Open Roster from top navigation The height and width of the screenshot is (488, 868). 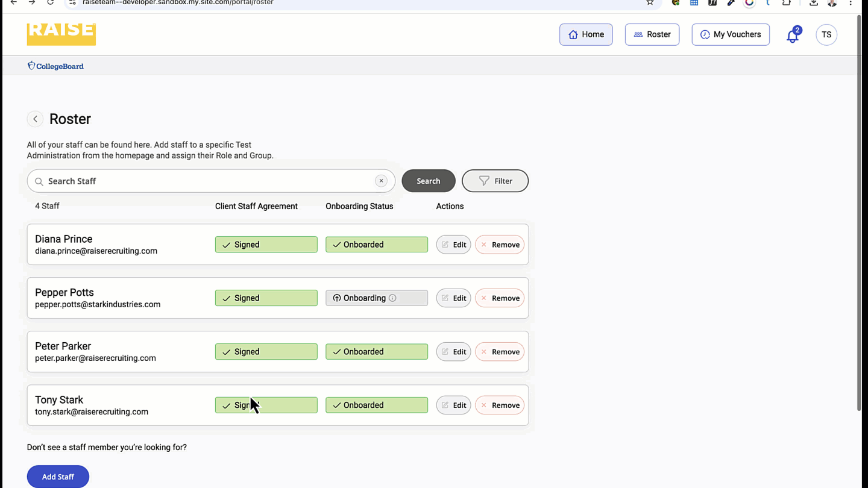(x=652, y=35)
